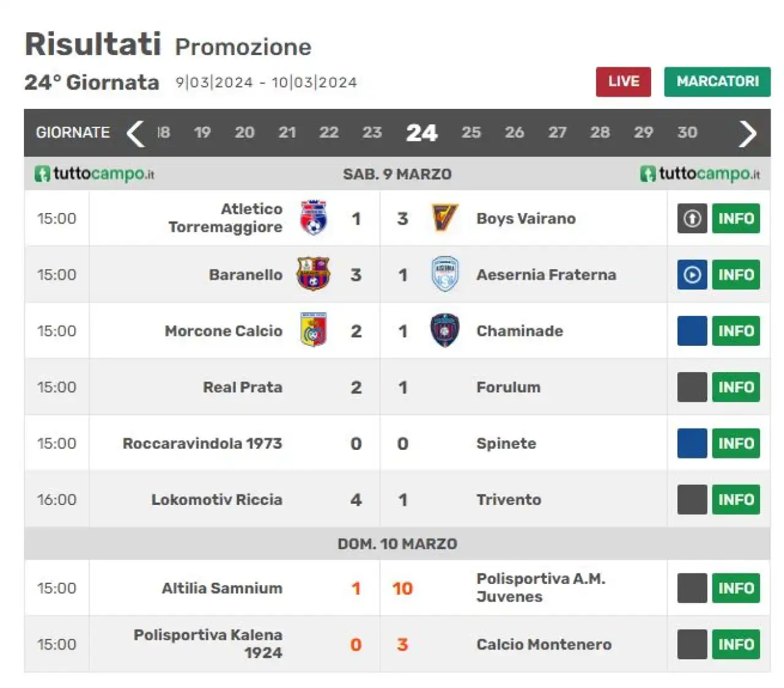Click the blue play icon beside Aesernia Fraterna
The height and width of the screenshot is (688, 784).
tap(692, 275)
